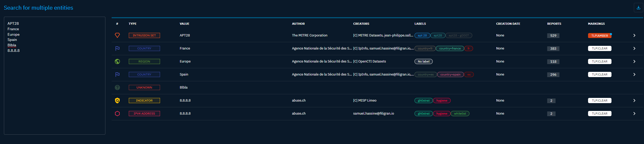Click the Spain country flag icon
644x144 pixels.
click(117, 74)
